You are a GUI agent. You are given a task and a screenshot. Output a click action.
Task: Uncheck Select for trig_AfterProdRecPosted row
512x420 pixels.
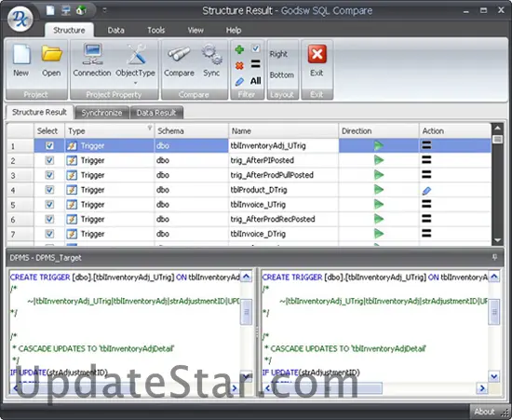tap(49, 219)
